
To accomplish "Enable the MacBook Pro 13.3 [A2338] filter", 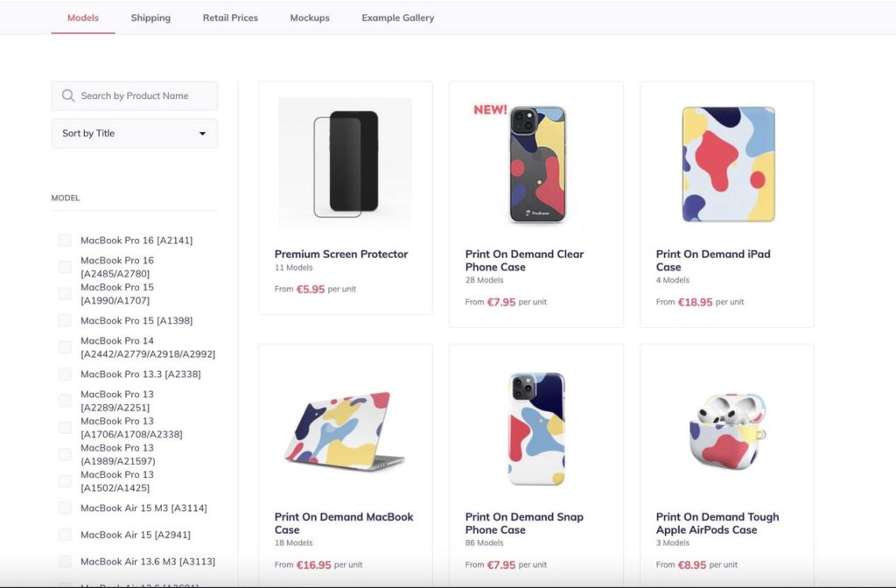I will (x=65, y=374).
